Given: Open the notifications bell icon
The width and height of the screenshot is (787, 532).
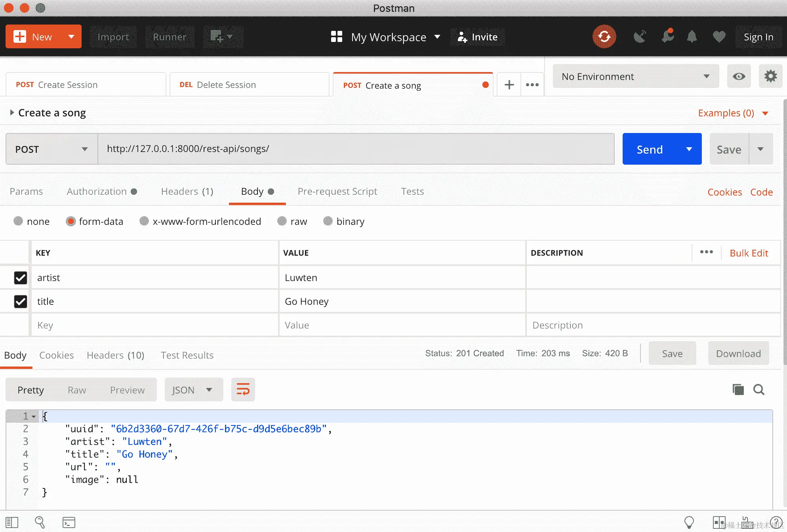Looking at the screenshot, I should coord(692,37).
